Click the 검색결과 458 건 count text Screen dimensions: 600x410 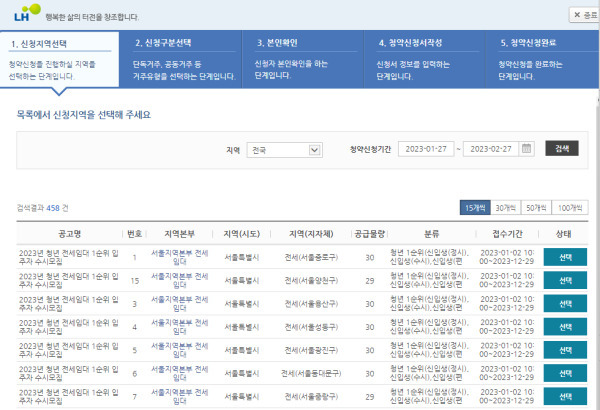(42, 208)
